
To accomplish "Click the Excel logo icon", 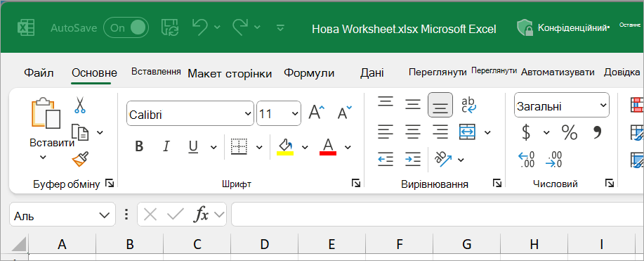I will [x=26, y=28].
